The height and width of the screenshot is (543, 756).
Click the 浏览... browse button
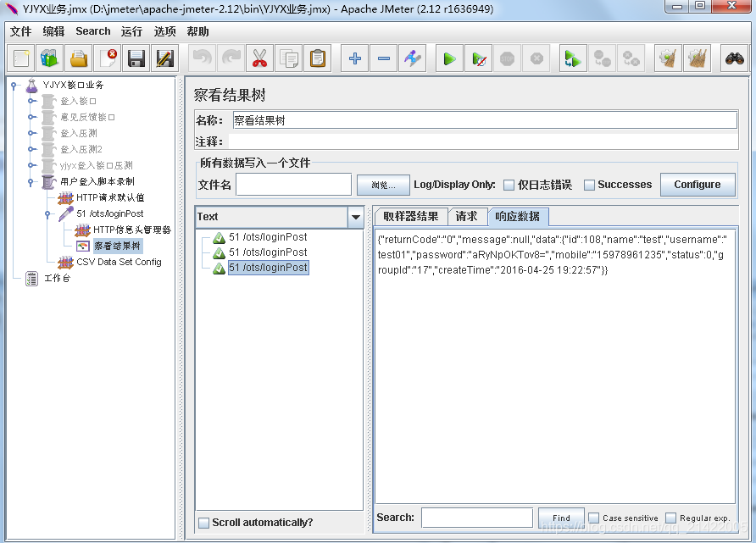(x=383, y=185)
